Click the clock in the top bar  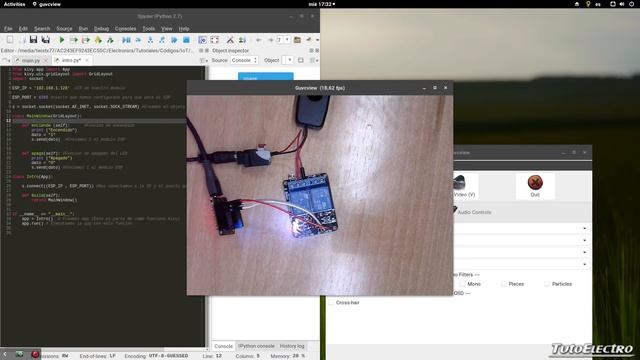click(321, 4)
